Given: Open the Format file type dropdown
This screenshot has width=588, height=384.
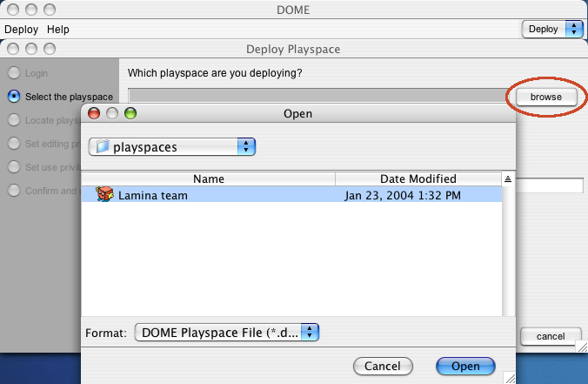Looking at the screenshot, I should [x=226, y=333].
